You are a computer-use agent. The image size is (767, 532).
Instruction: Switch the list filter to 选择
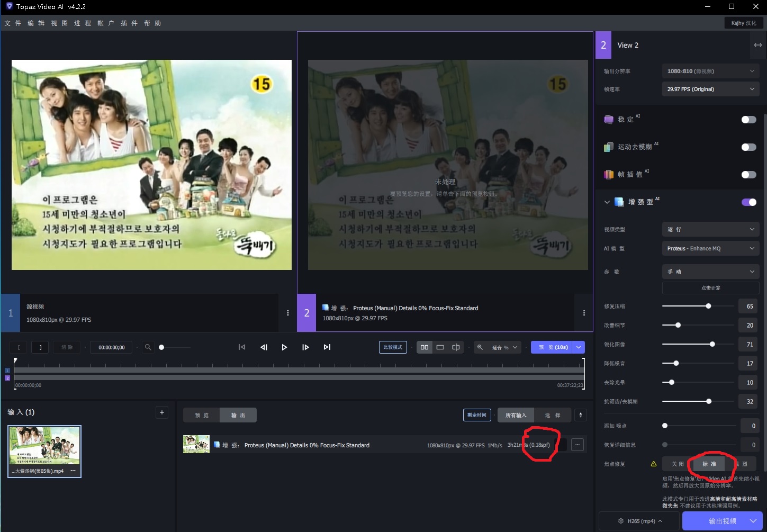[553, 415]
